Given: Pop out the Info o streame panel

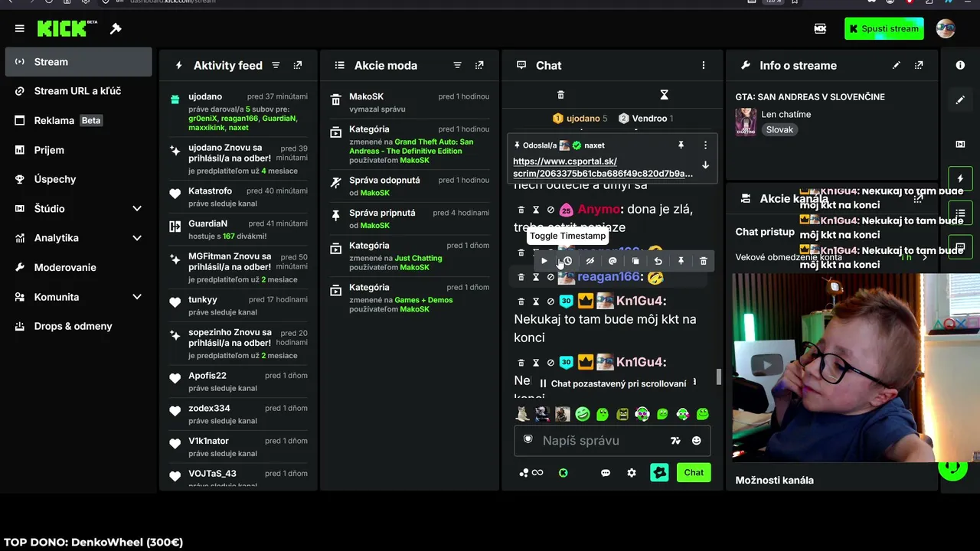Looking at the screenshot, I should click(x=919, y=66).
